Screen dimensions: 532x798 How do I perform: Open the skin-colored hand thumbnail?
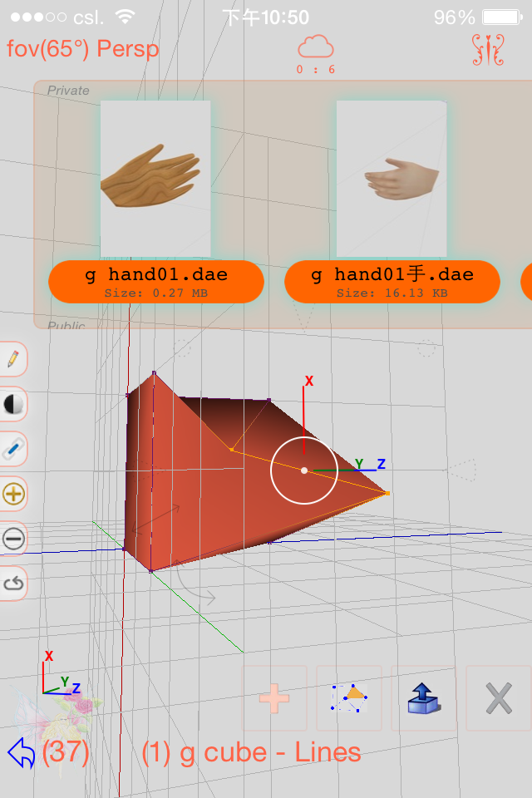[x=392, y=179]
